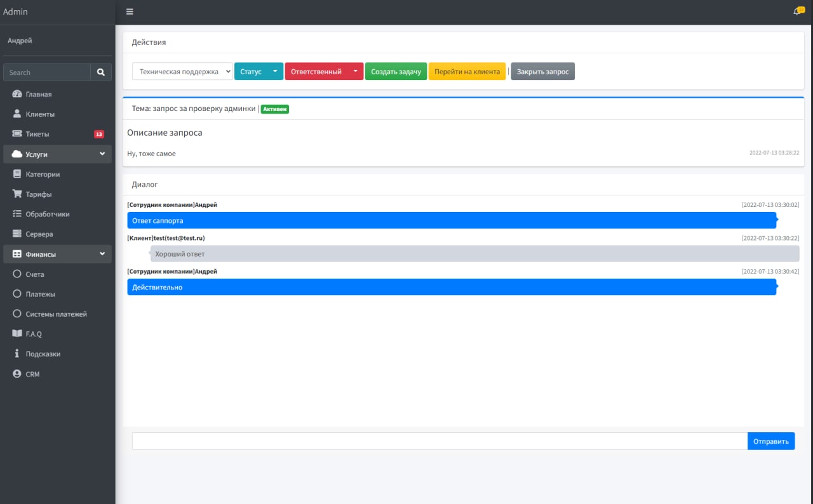Expand the Статус dropdown arrow
813x504 pixels.
(x=274, y=71)
